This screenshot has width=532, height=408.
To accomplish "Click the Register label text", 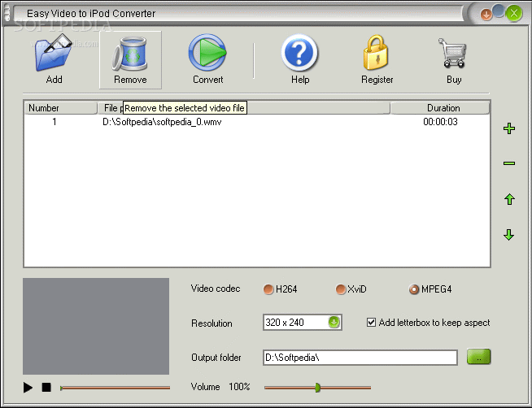I will (377, 80).
